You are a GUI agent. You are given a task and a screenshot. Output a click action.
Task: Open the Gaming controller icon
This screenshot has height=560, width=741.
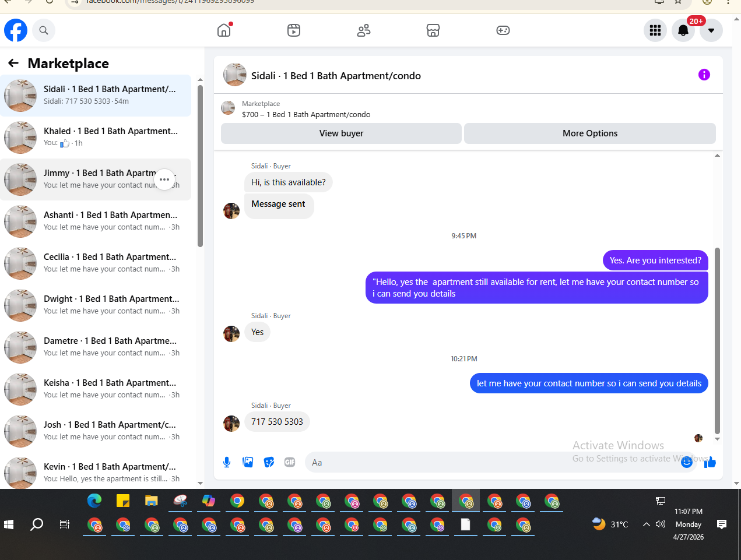[503, 30]
